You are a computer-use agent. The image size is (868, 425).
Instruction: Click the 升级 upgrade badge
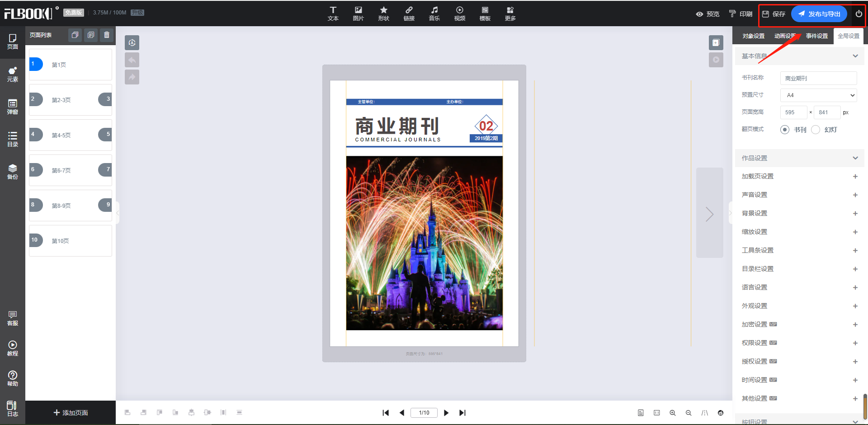tap(137, 13)
